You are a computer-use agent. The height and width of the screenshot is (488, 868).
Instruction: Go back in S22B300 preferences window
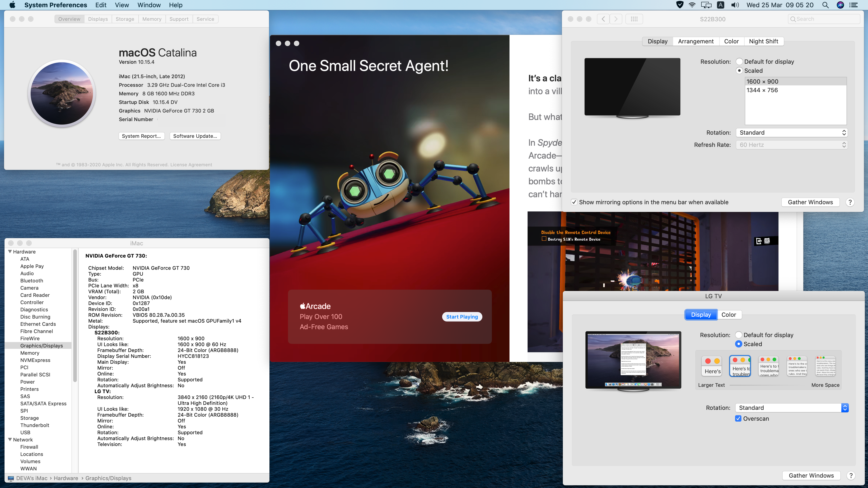point(603,19)
